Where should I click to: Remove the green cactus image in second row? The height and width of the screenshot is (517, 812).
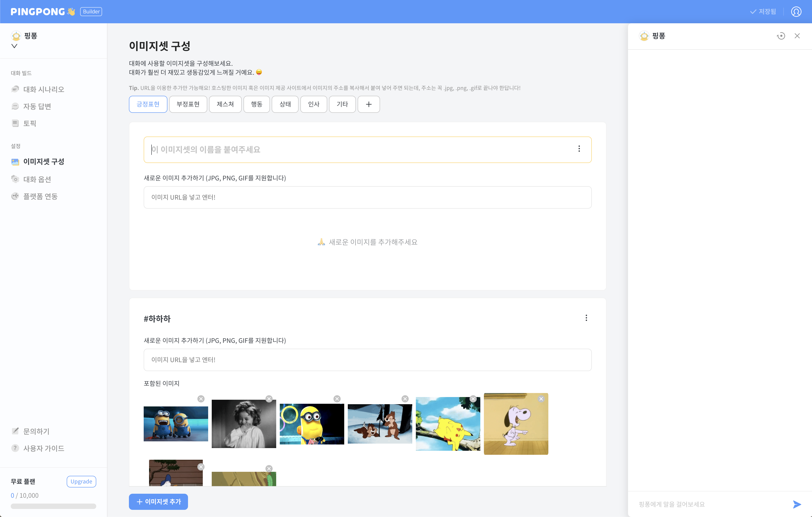269,468
